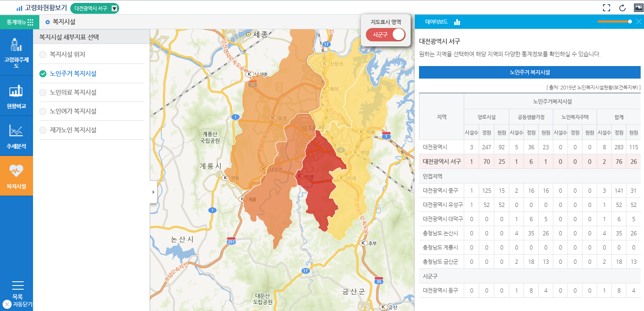Select the 복지시설 위치 radio option
The height and width of the screenshot is (311, 644).
[43, 54]
